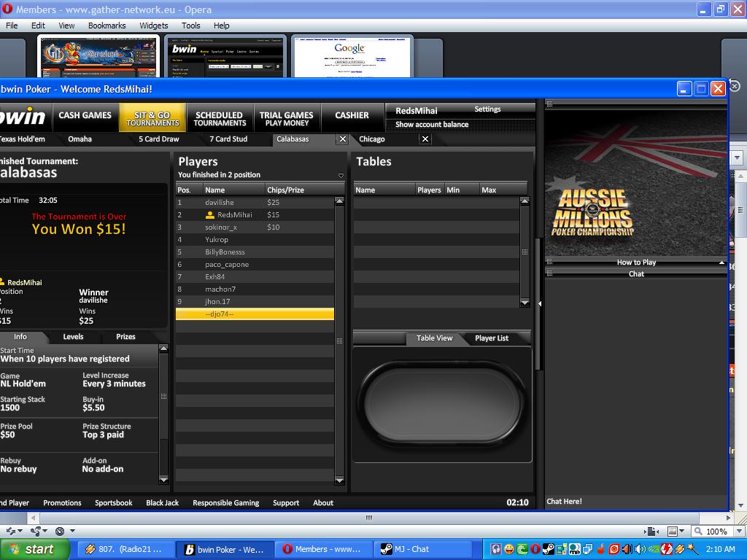Viewport: 747px width, 560px height.
Task: Expand the Players panel dropdown arrow
Action: pyautogui.click(x=341, y=175)
